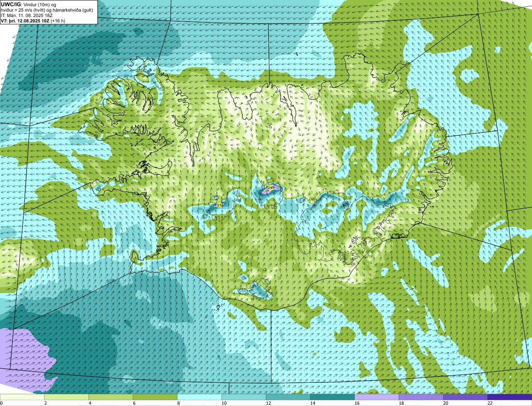Click the legend scale number 12
This screenshot has width=532, height=406.
click(x=268, y=403)
